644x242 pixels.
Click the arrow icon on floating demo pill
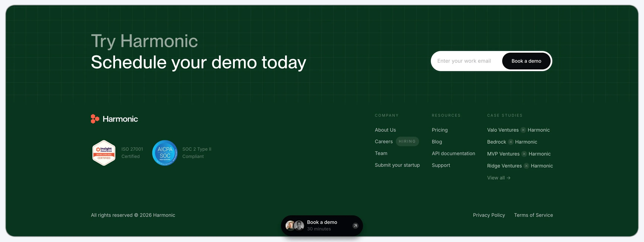coord(355,226)
